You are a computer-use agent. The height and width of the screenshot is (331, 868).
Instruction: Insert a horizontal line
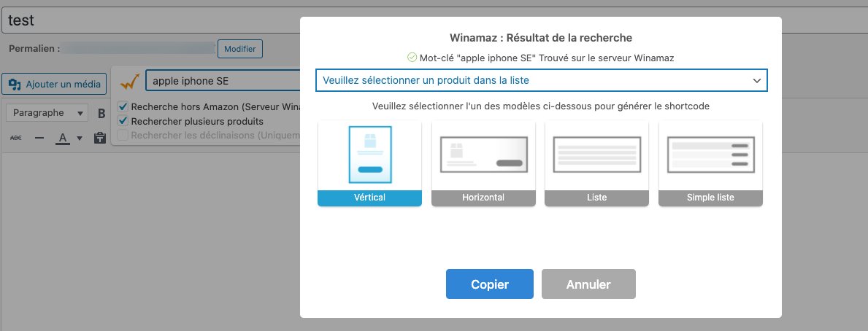[x=39, y=138]
